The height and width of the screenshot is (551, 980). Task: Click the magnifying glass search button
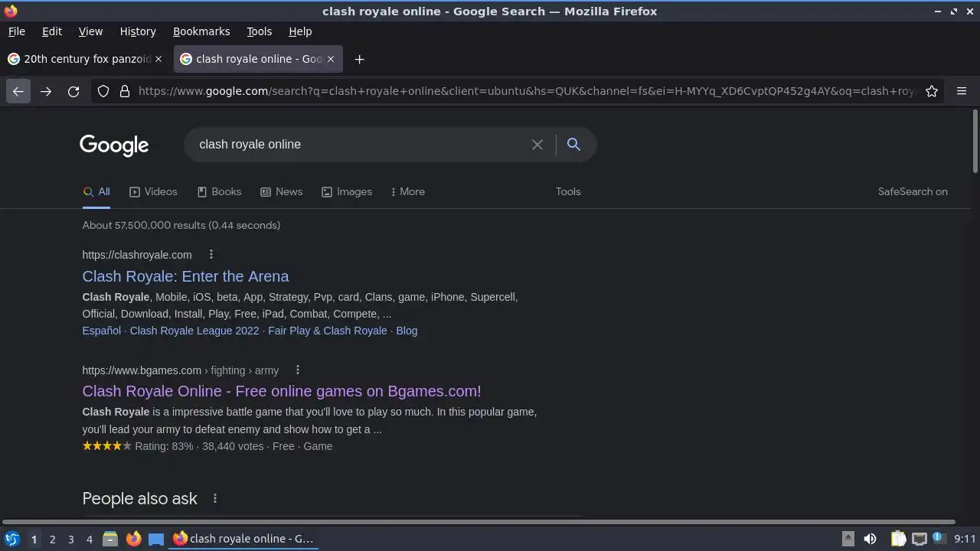click(x=573, y=144)
